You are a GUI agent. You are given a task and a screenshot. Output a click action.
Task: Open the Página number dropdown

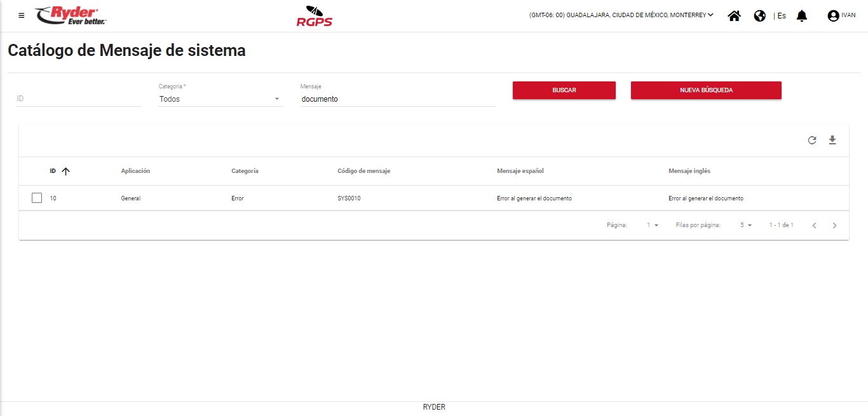653,225
